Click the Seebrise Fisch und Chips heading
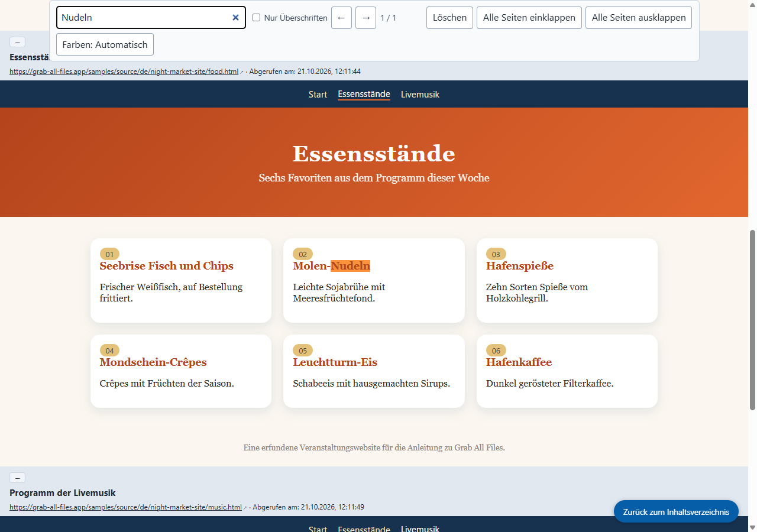 (x=167, y=266)
